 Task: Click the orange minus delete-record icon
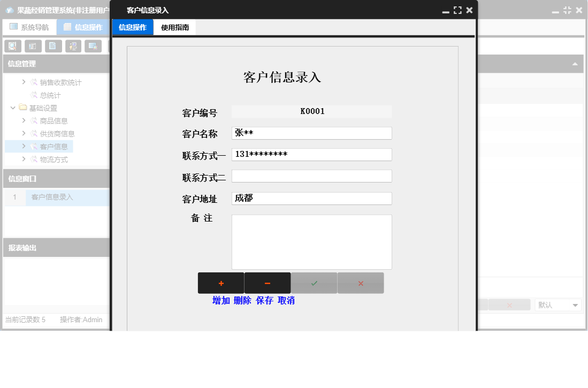[x=267, y=283]
